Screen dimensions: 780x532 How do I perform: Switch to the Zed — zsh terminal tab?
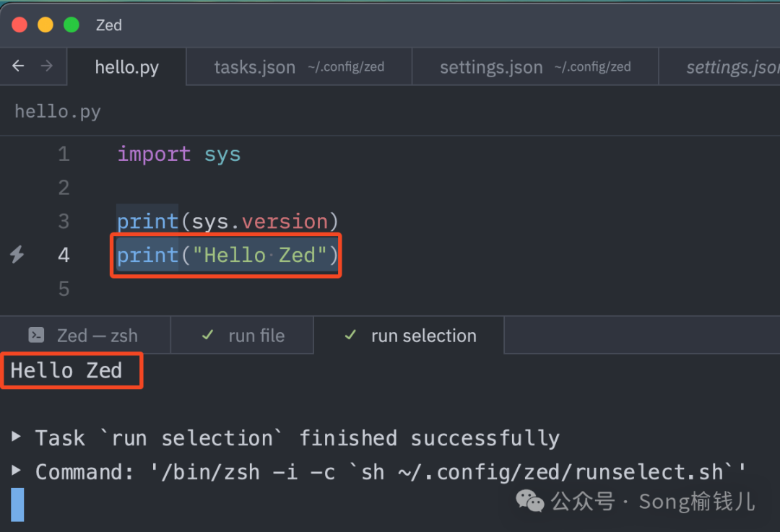[84, 336]
